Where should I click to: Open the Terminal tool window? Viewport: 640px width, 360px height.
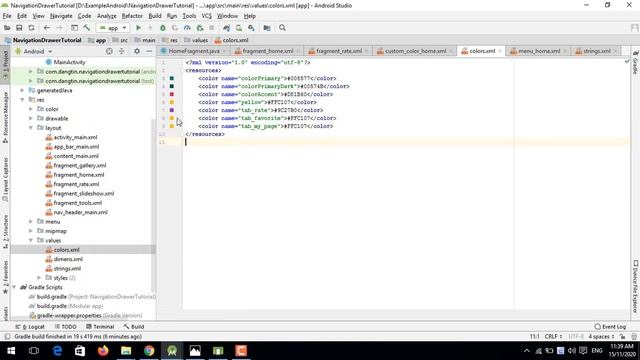(100, 327)
